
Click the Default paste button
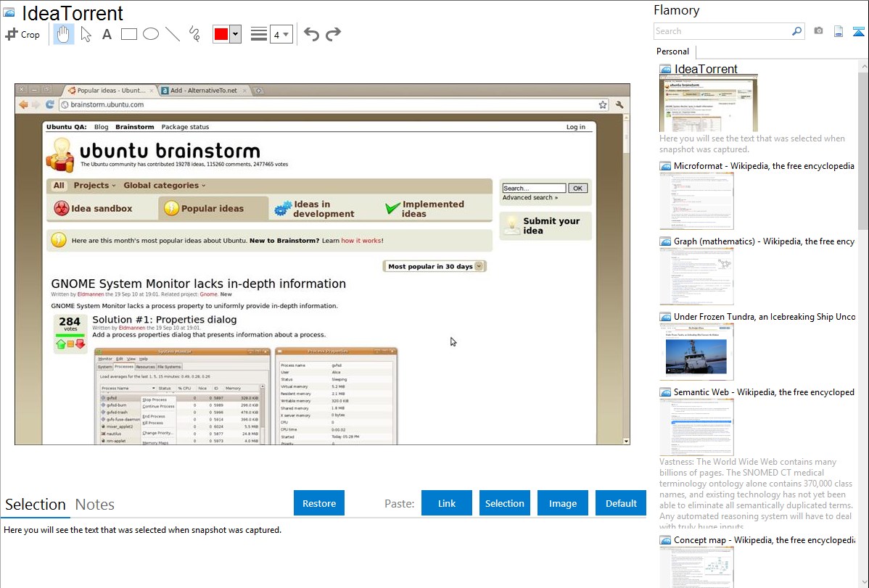click(621, 503)
